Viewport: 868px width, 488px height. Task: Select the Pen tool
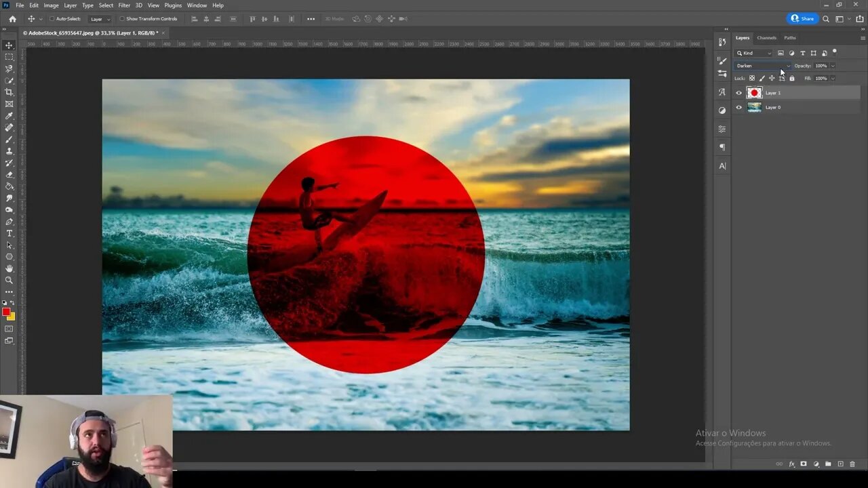(9, 222)
